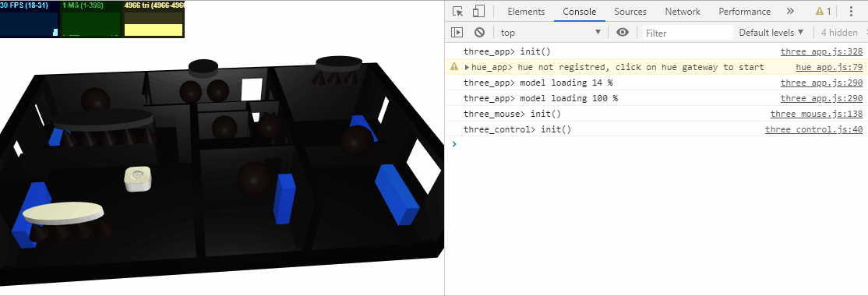Select the "three_app> init()" log message
868x296 pixels.
(x=507, y=52)
